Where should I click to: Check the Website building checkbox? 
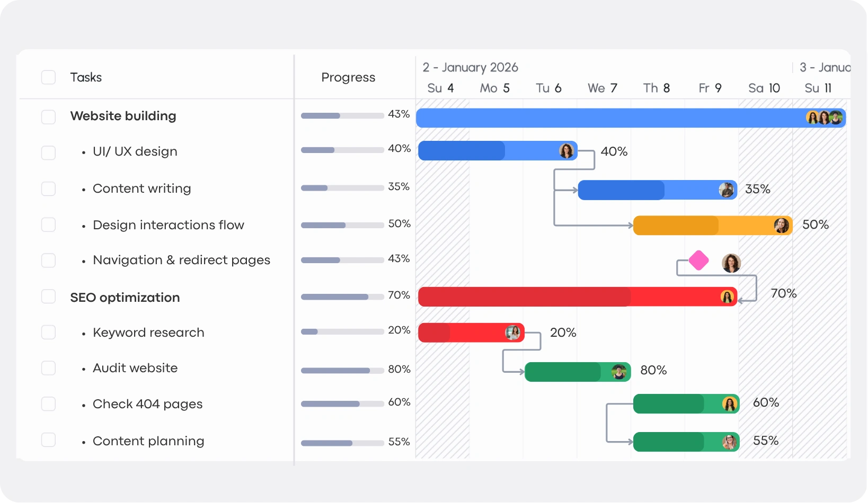click(48, 117)
